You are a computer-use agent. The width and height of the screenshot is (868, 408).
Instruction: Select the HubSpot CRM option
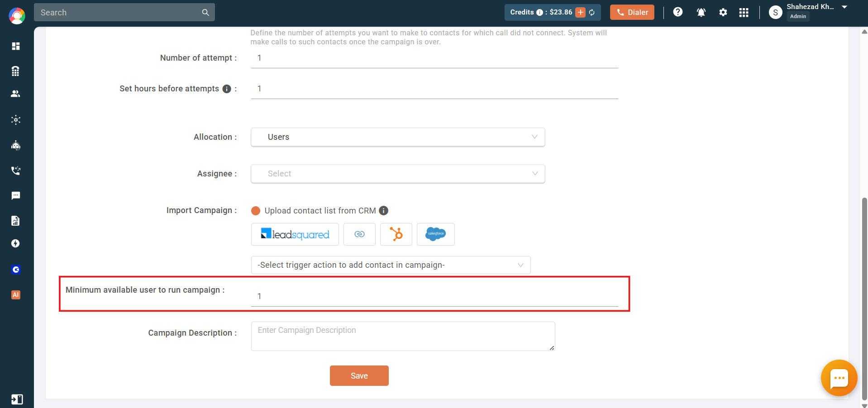click(396, 234)
